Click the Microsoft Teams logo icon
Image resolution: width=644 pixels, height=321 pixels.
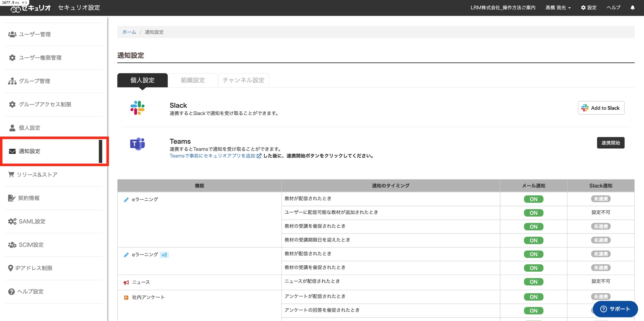point(138,144)
